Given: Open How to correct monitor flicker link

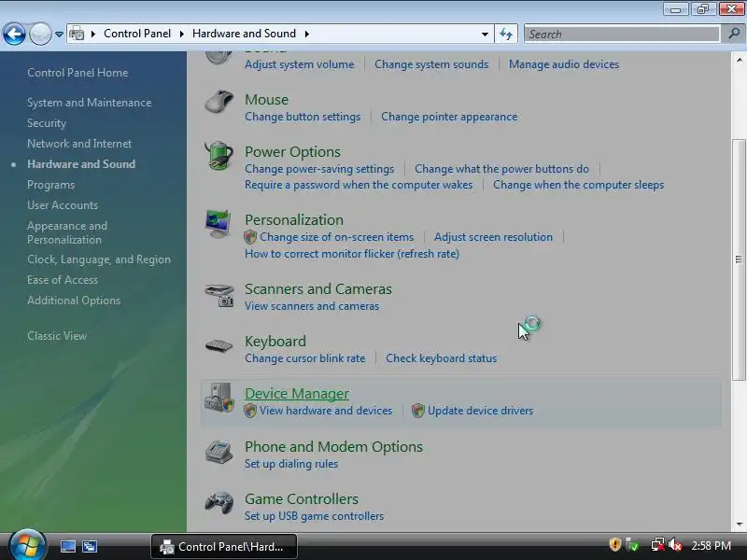Looking at the screenshot, I should coord(352,254).
